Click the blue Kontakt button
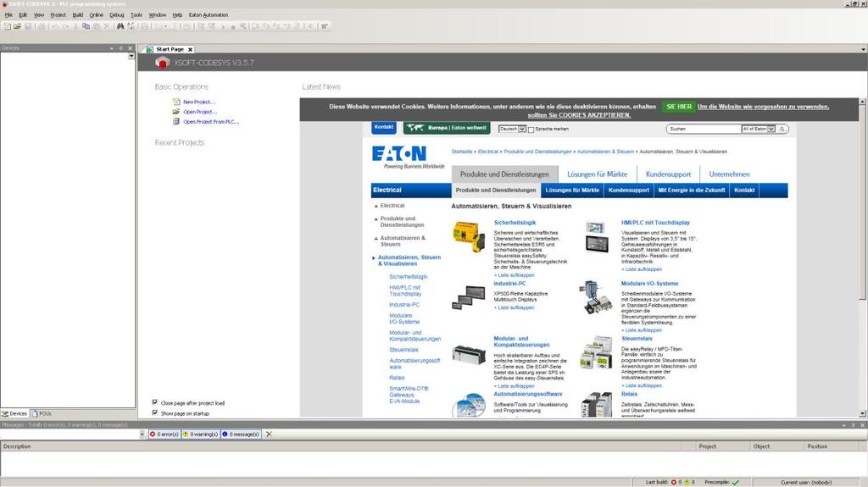This screenshot has height=487, width=868. coord(384,127)
